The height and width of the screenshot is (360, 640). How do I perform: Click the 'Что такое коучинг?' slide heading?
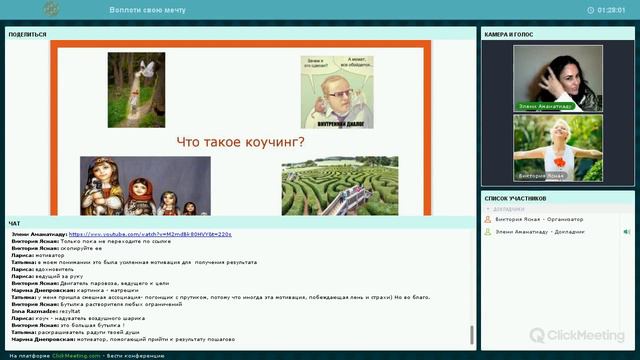tap(240, 142)
